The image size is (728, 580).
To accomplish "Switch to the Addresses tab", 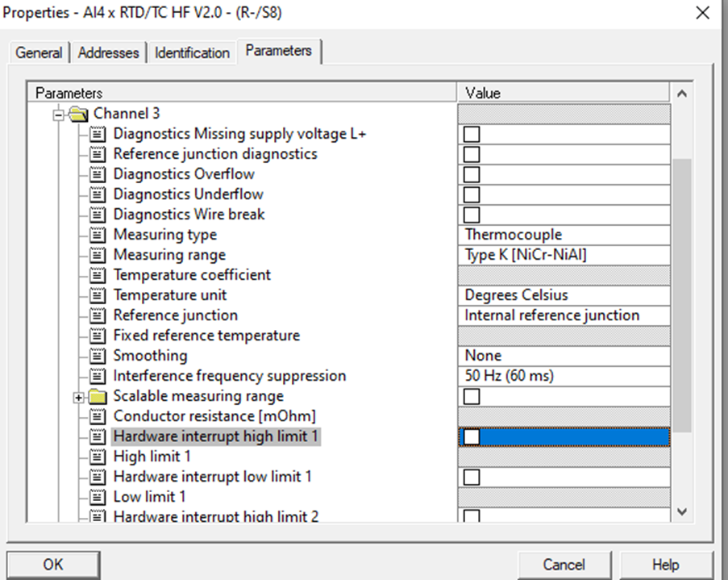I will 108,52.
